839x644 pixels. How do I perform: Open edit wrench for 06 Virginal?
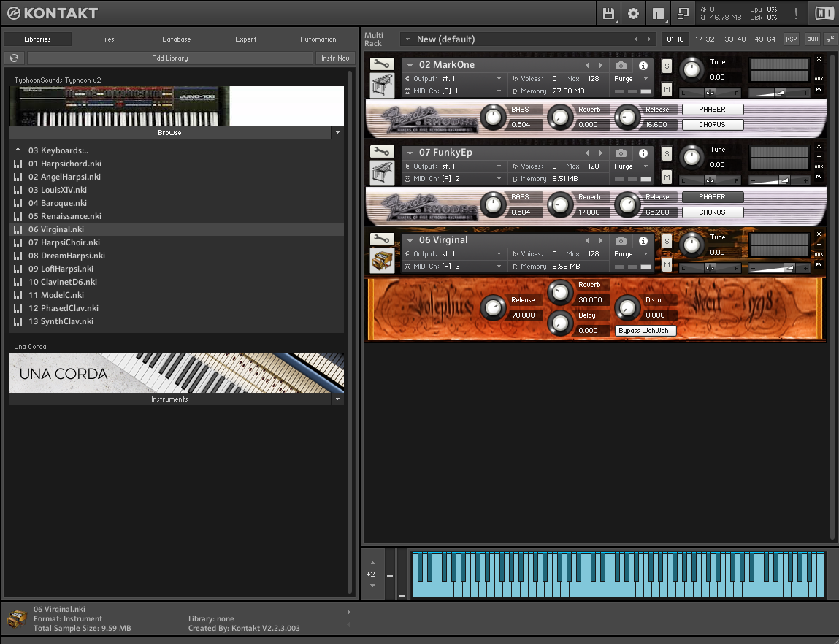pos(381,239)
